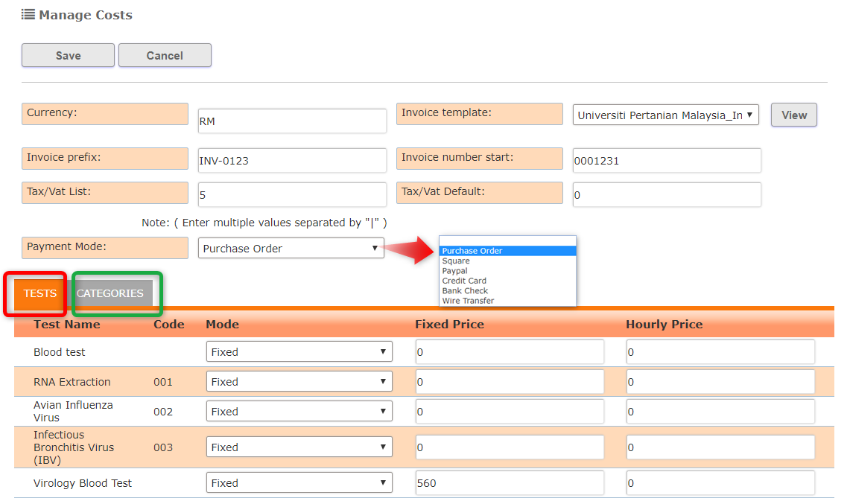Screen dimensions: 850x504
Task: Click Fixed Price field for Blood test
Action: tap(510, 351)
